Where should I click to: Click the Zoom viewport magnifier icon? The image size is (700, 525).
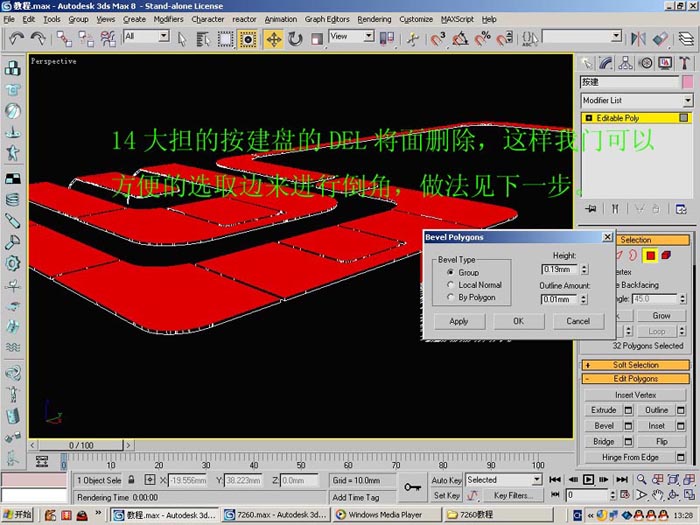[642, 479]
